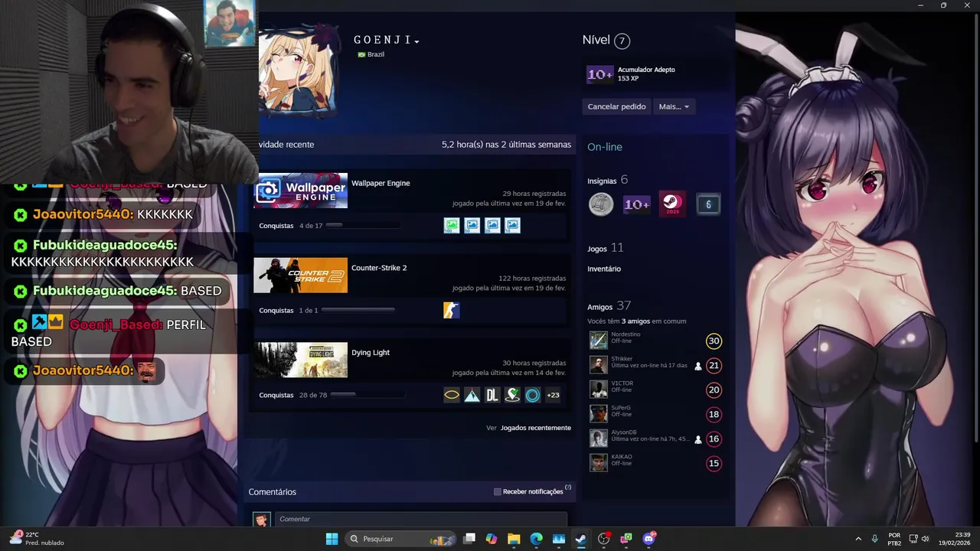Viewport: 980px width, 551px height.
Task: Open the weather widget showing 22°C
Action: click(x=36, y=539)
